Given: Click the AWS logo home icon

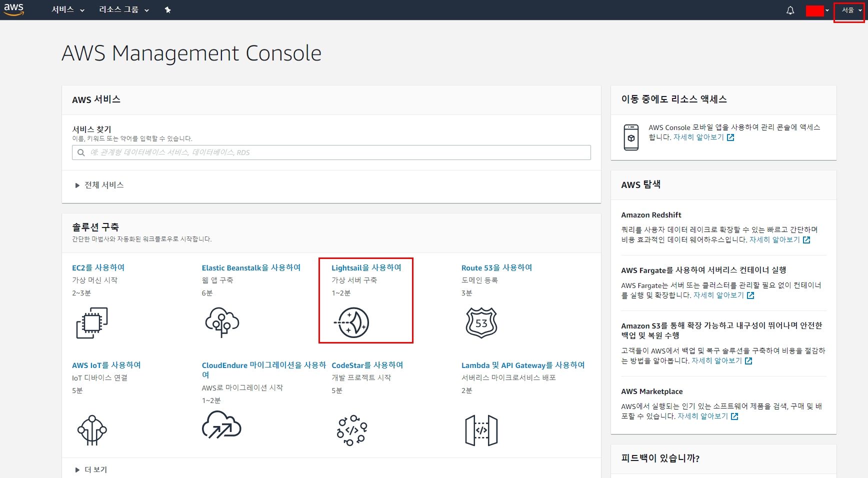Looking at the screenshot, I should pyautogui.click(x=14, y=9).
